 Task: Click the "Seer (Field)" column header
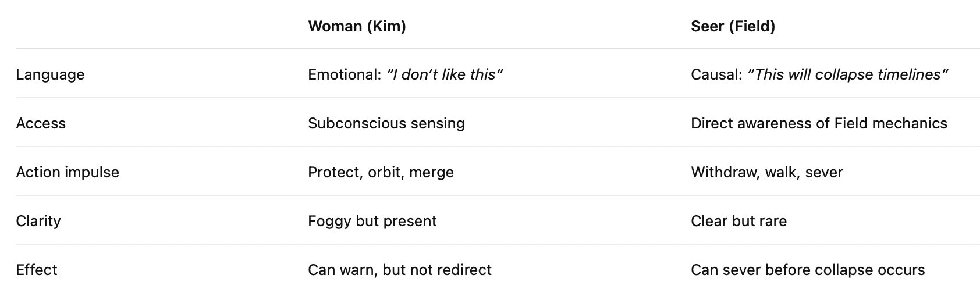(733, 26)
